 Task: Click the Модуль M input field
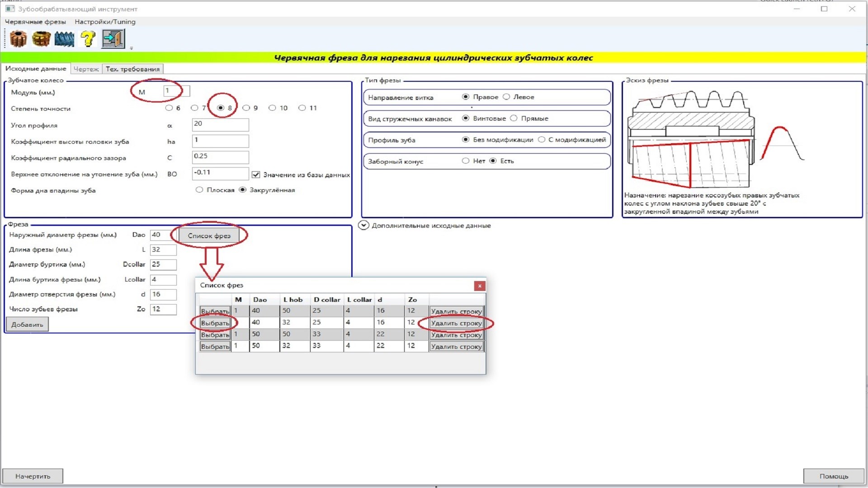point(176,91)
